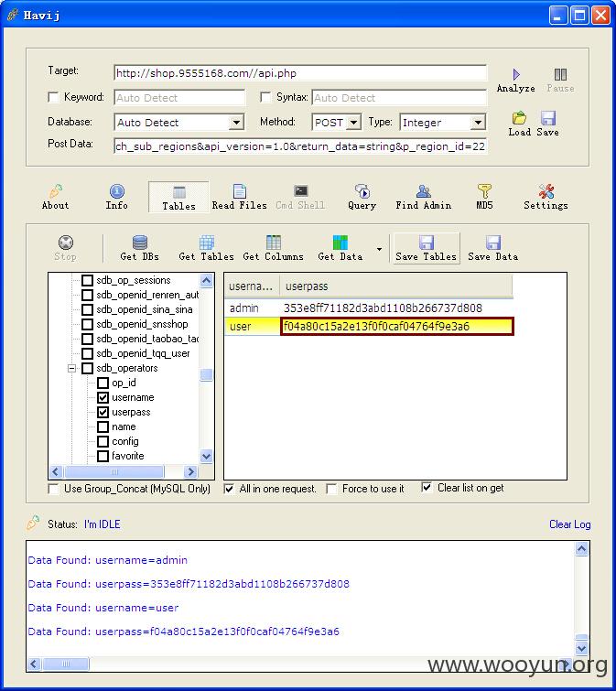Open the MD5 section

[x=484, y=197]
